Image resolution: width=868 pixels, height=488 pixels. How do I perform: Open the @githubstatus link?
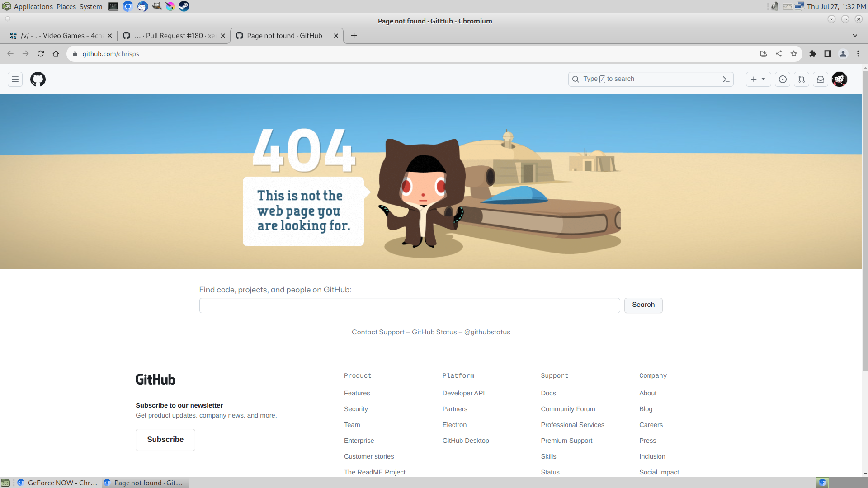pos(487,332)
